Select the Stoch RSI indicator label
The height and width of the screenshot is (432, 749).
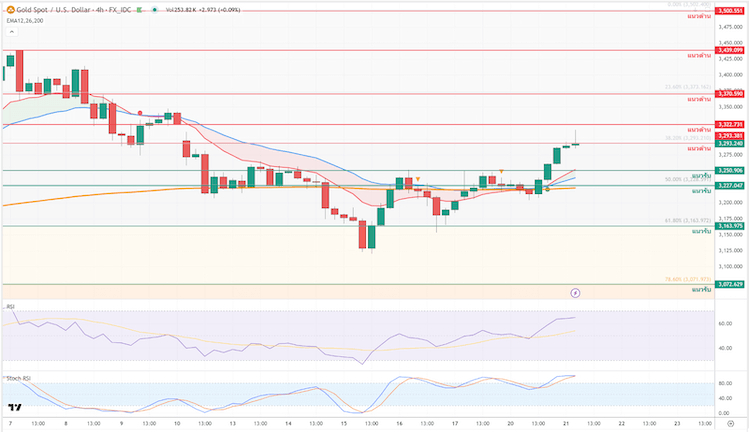(19, 378)
